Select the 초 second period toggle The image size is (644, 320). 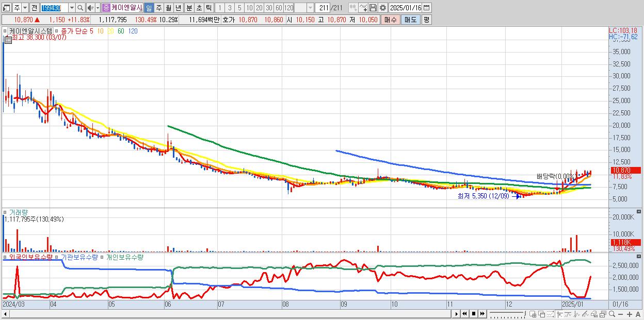click(199, 8)
